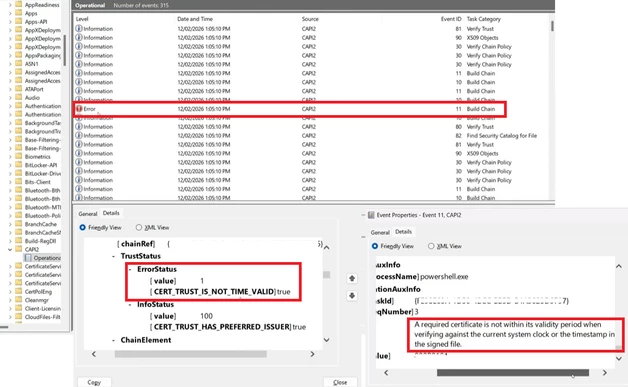The image size is (628, 387).
Task: Click the powershell.exe process name value
Action: (x=444, y=276)
